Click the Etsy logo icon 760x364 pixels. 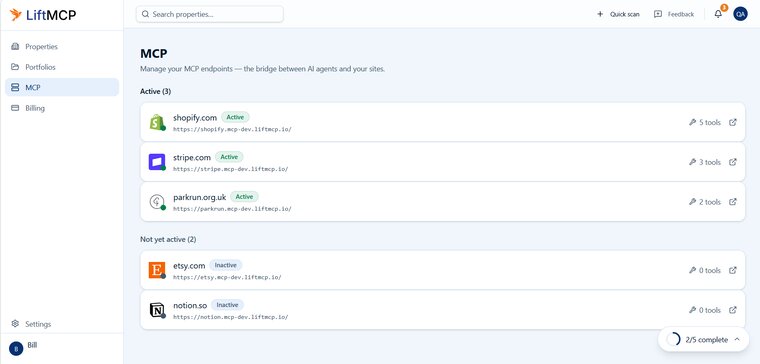click(157, 270)
